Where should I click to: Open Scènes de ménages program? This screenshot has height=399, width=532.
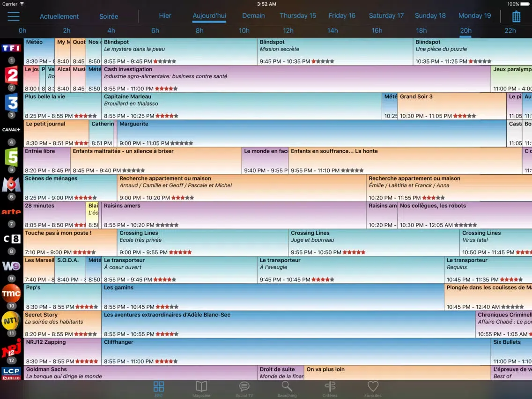pyautogui.click(x=70, y=188)
